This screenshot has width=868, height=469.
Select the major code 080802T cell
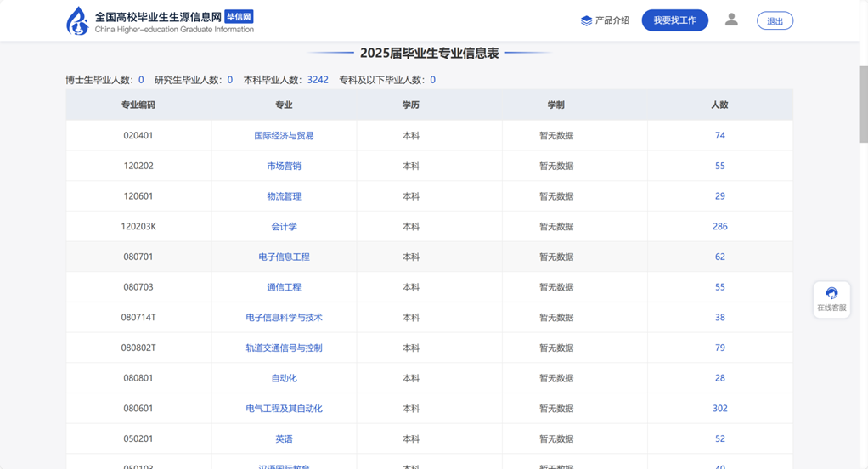coord(138,348)
